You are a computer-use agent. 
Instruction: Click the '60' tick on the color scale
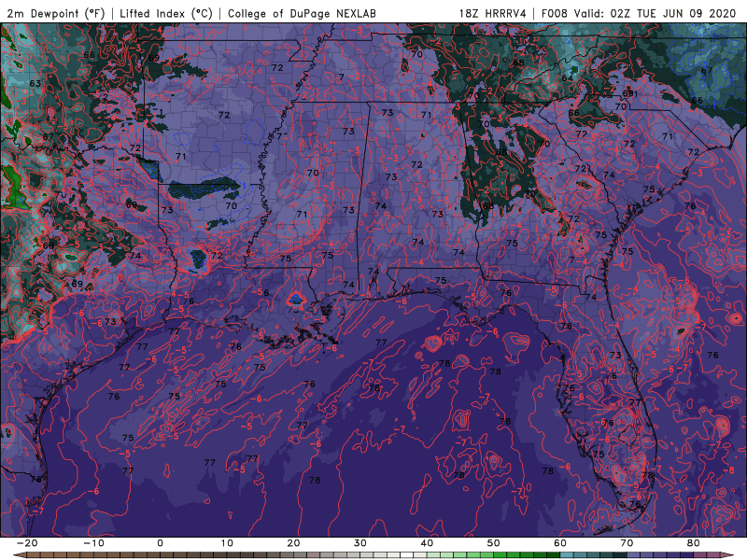point(560,543)
